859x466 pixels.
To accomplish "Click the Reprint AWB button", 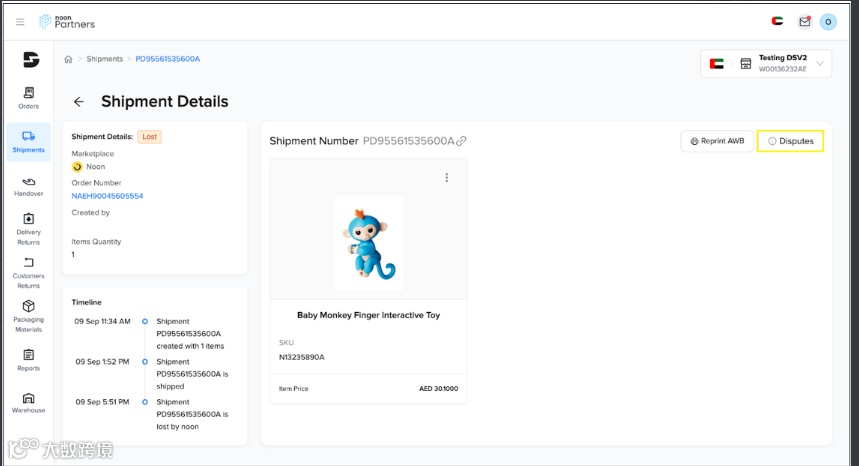I will pos(717,141).
